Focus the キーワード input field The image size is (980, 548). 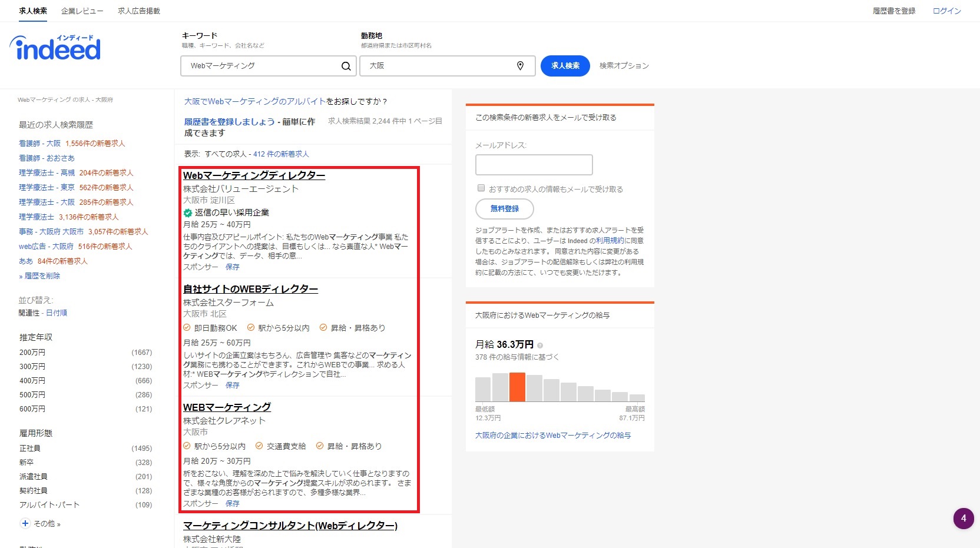coord(268,66)
